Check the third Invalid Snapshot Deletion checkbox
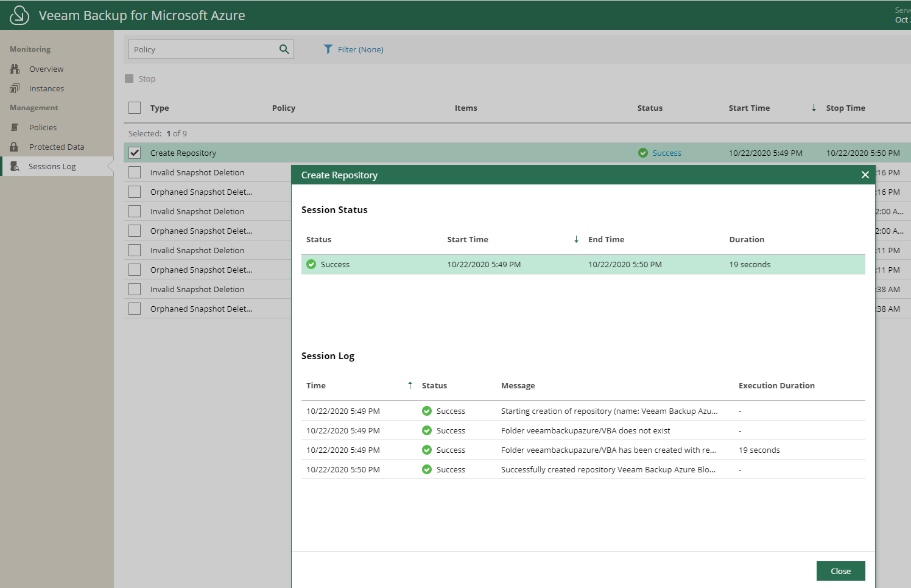 tap(135, 250)
